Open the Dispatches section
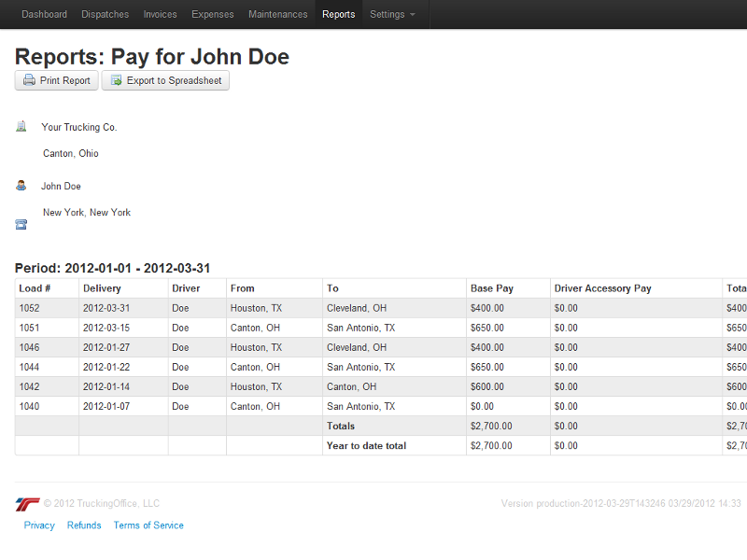Viewport: 747px width, 560px height. click(106, 15)
